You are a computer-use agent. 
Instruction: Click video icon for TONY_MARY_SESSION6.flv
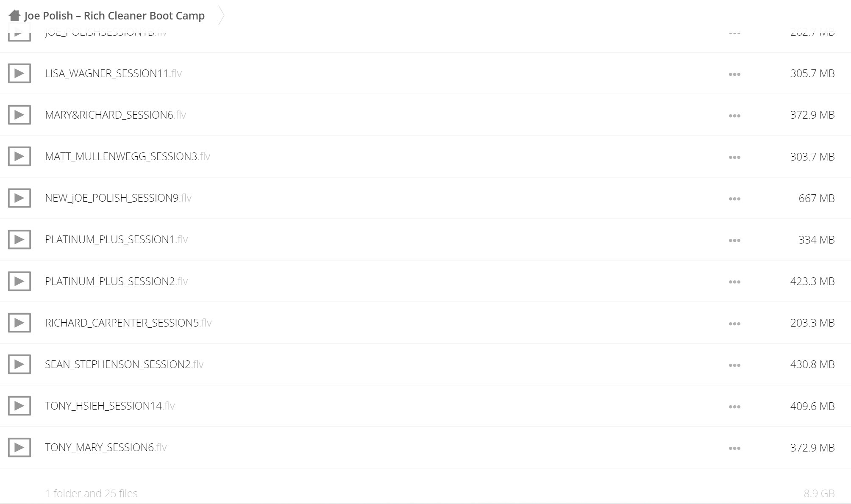point(19,447)
